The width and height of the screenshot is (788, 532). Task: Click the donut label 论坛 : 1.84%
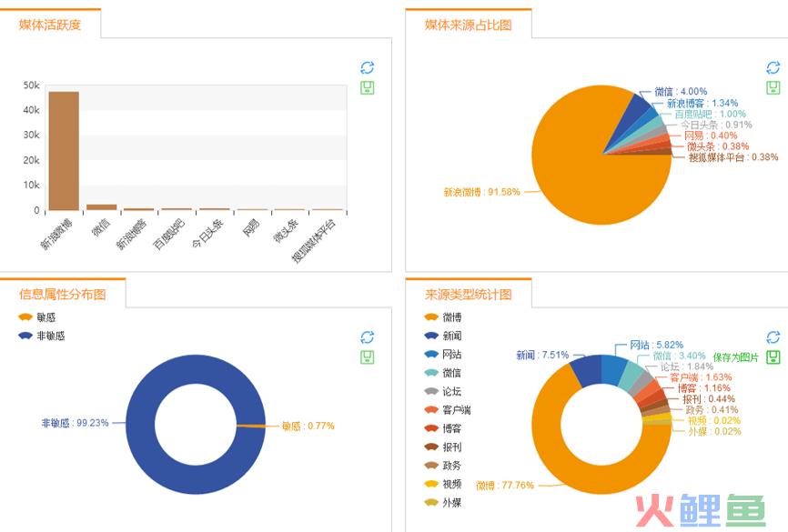click(686, 366)
